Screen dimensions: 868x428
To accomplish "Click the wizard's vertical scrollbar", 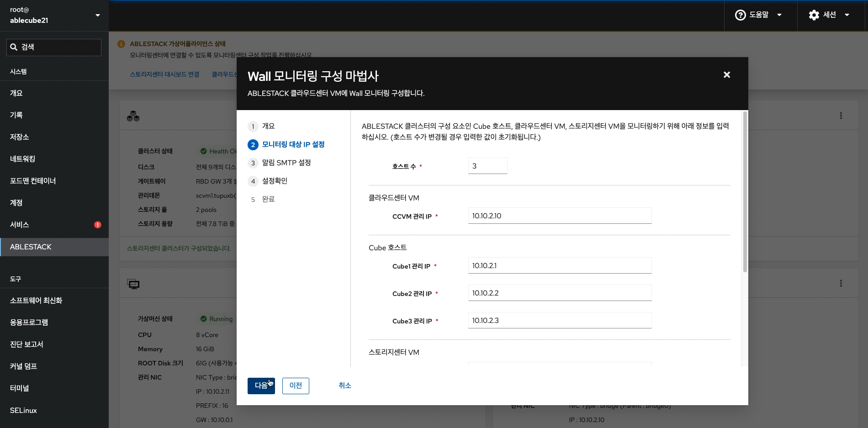I will coord(745,192).
